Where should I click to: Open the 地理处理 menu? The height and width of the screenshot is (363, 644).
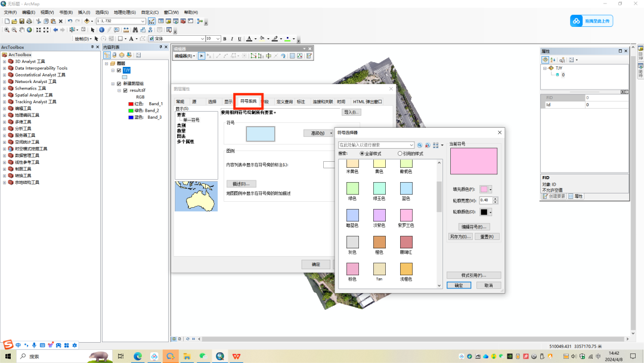click(x=125, y=13)
